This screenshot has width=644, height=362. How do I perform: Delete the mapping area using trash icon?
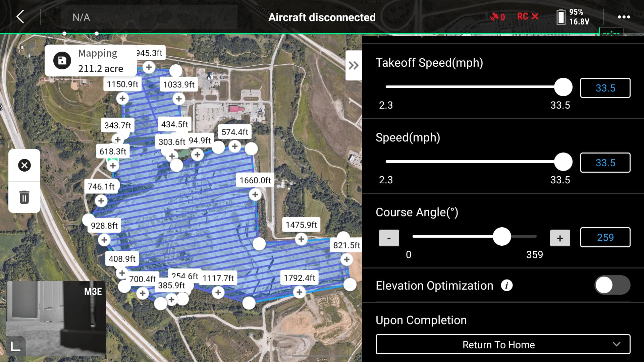click(x=24, y=198)
